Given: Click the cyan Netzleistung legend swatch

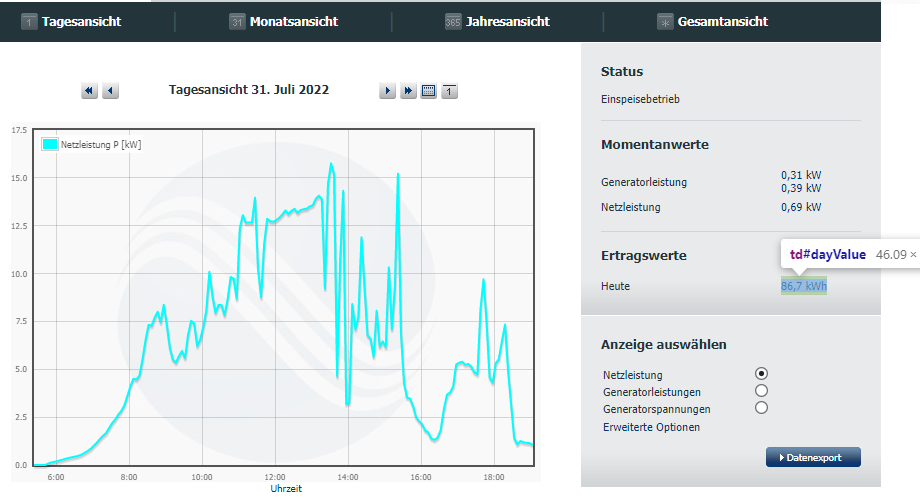Looking at the screenshot, I should pos(50,144).
